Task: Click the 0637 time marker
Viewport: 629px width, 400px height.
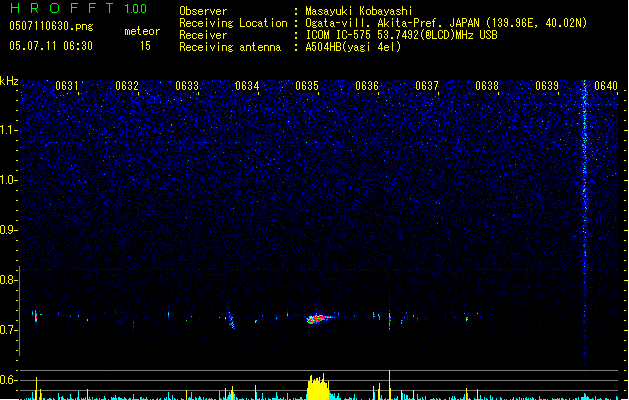Action: pyautogui.click(x=427, y=85)
